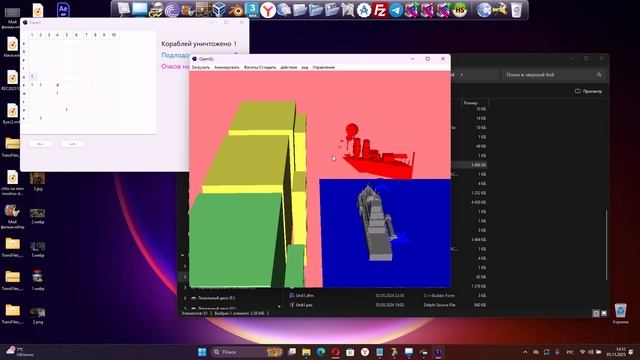Image resolution: width=640 pixels, height=360 pixels.
Task: Click the "Просмотр" button in Explorer
Action: 588,91
